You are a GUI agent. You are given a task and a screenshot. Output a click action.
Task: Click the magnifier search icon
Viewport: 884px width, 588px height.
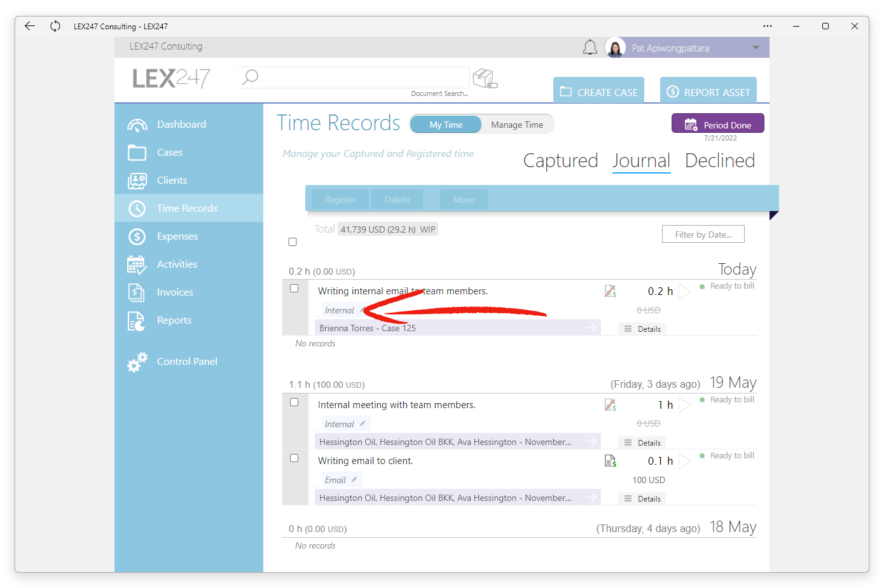click(x=250, y=77)
